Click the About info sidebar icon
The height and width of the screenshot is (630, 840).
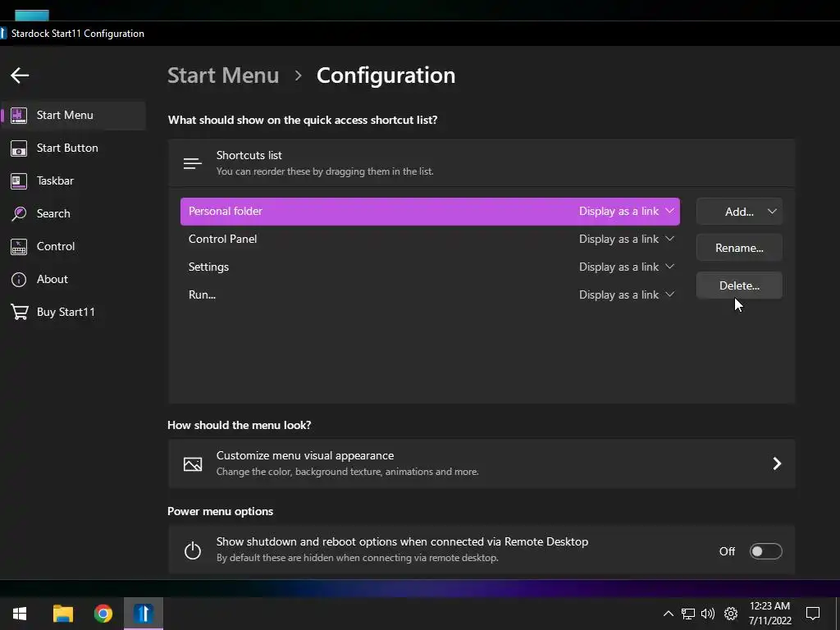(19, 280)
